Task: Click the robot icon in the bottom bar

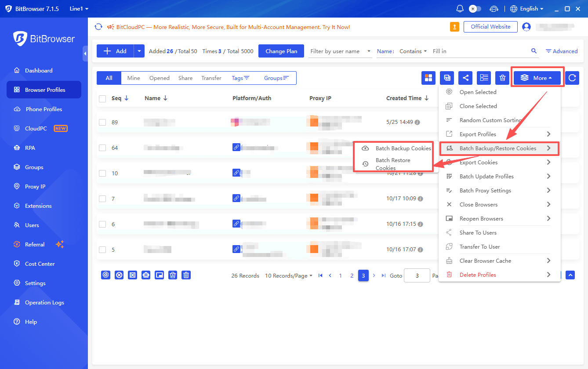Action: [x=146, y=275]
